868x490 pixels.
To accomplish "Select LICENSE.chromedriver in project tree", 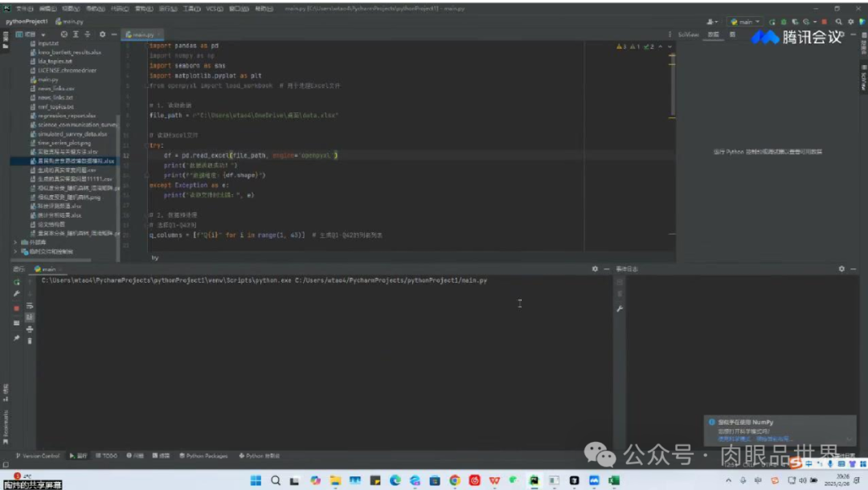I will pyautogui.click(x=63, y=70).
